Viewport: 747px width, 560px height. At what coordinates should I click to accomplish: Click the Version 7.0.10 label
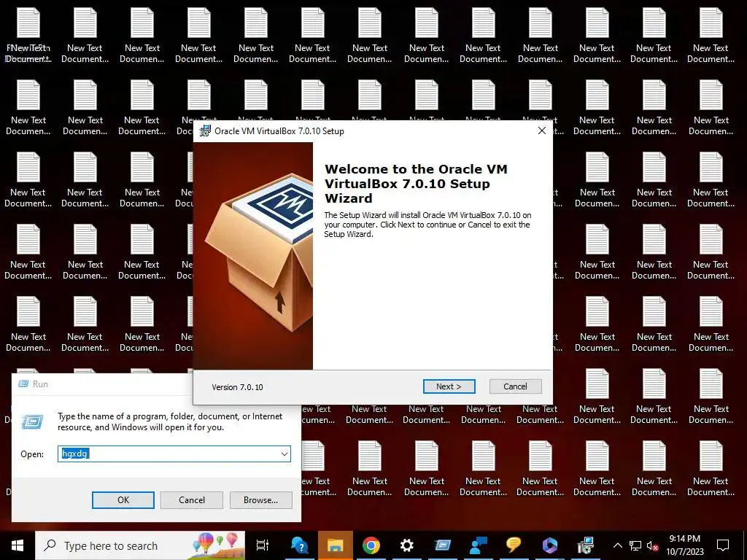(237, 387)
